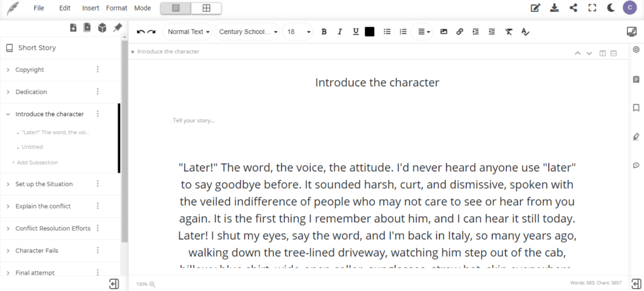Toggle dark mode with moon icon
644x291 pixels.
pyautogui.click(x=611, y=8)
